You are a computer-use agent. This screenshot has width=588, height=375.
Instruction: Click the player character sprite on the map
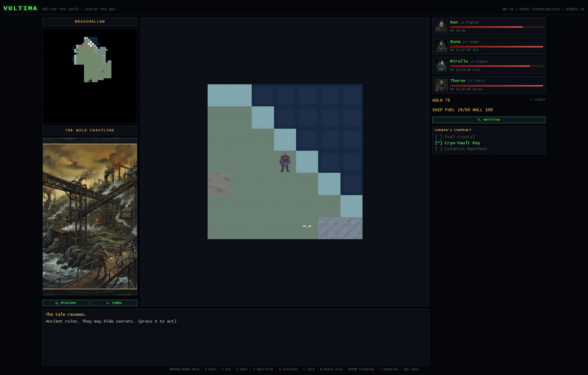click(x=285, y=162)
